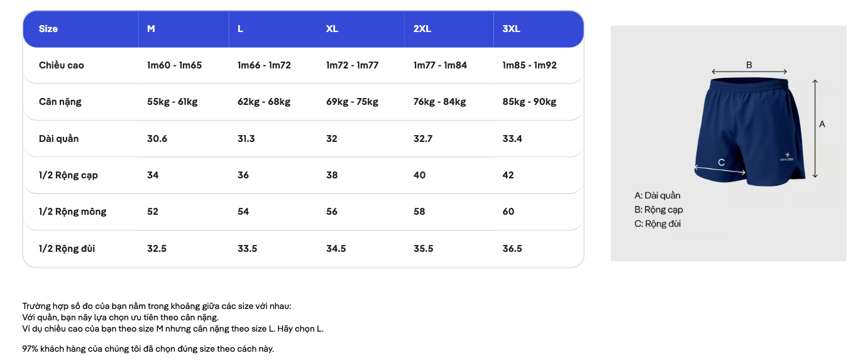Click the Dài quần row label
868x363 pixels.
coord(58,139)
